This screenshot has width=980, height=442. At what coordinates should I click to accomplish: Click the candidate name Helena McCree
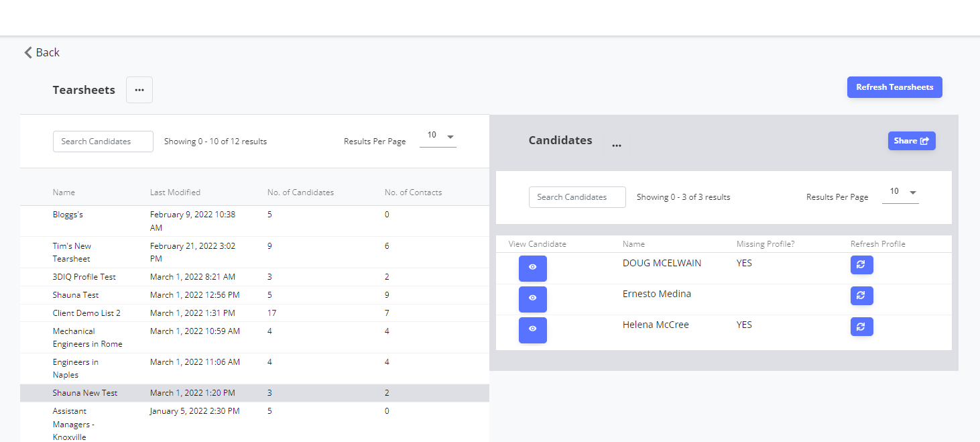pos(656,325)
